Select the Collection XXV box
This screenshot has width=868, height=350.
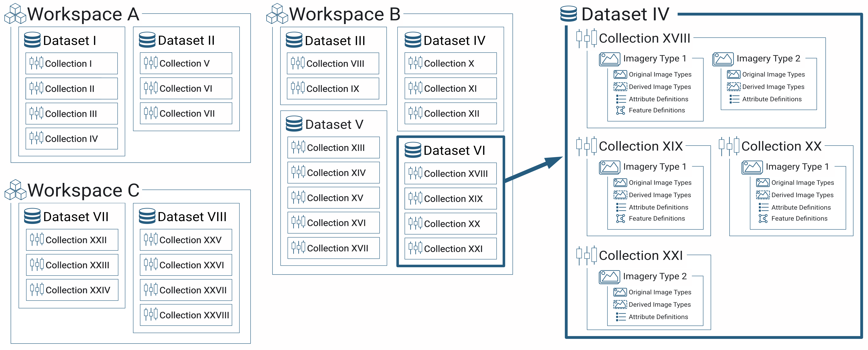tap(186, 239)
